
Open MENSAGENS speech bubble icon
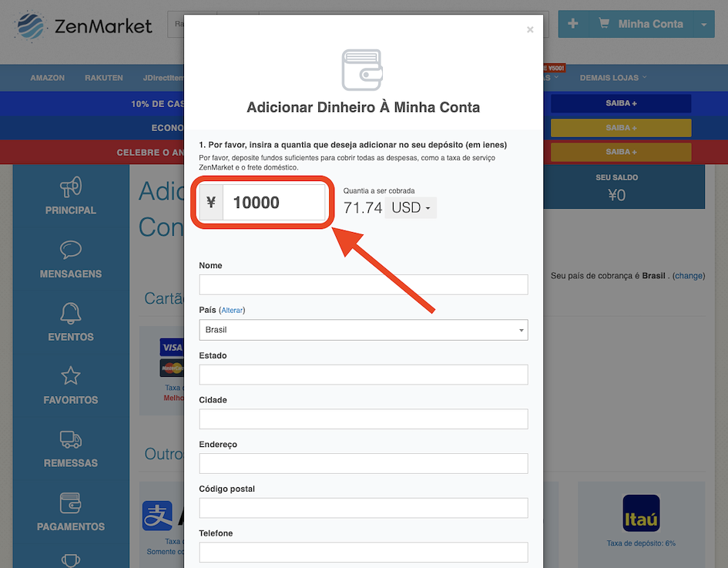pyautogui.click(x=71, y=250)
